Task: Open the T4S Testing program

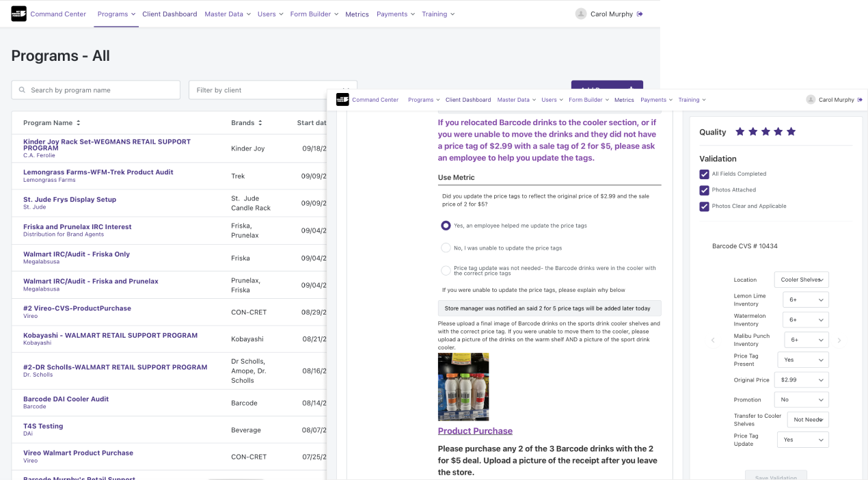Action: point(43,426)
